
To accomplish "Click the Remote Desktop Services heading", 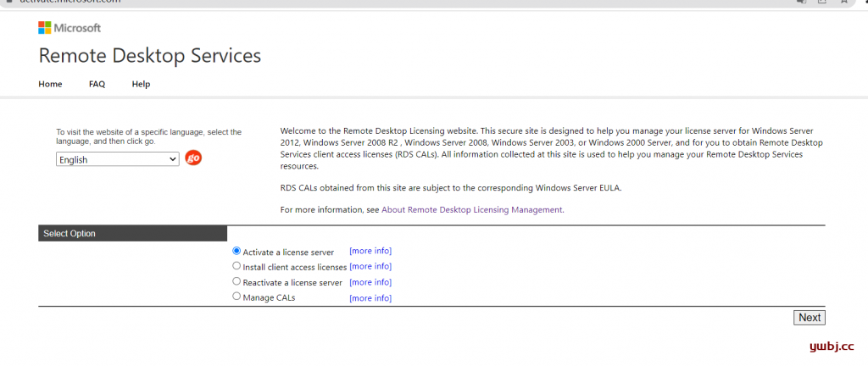I will tap(149, 56).
